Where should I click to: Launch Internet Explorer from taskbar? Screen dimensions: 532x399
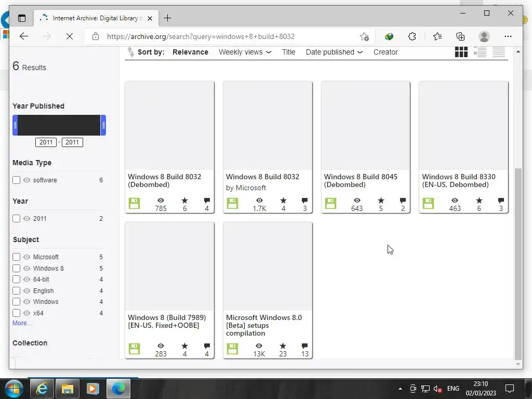42,389
